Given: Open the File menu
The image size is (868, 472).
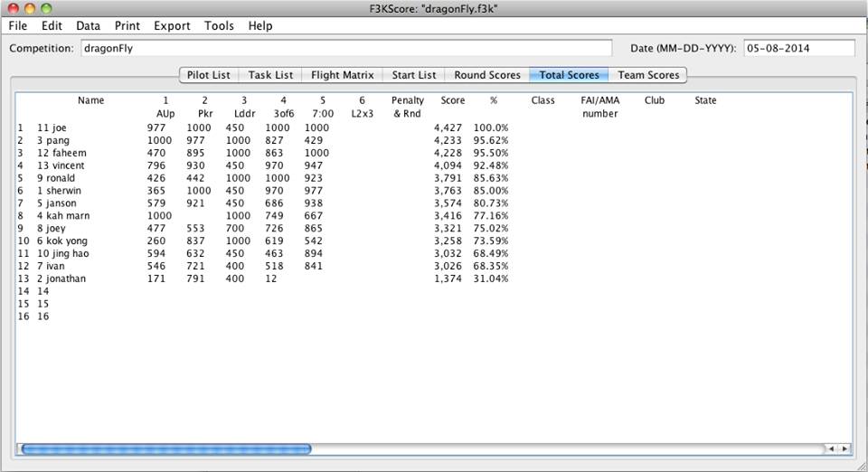Looking at the screenshot, I should pyautogui.click(x=20, y=26).
